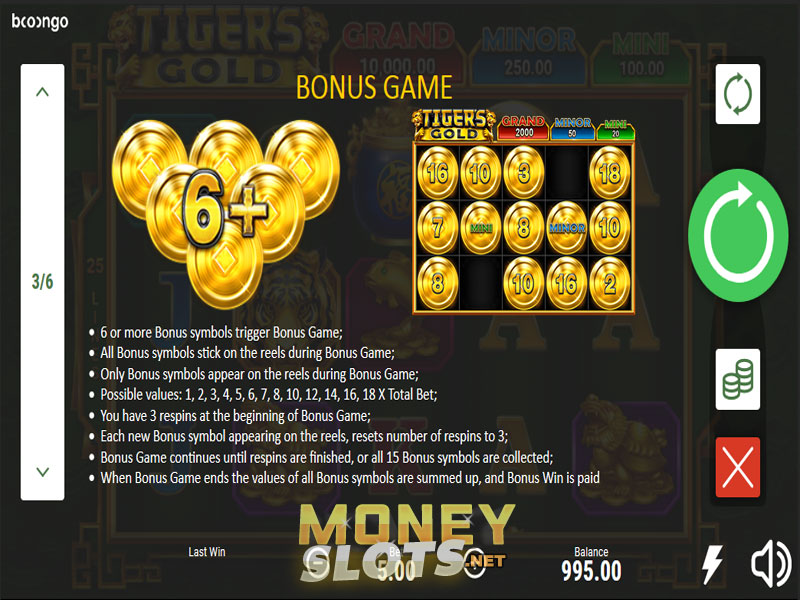Click the 3/6 page indicator
Viewport: 800px width, 600px height.
[x=42, y=281]
